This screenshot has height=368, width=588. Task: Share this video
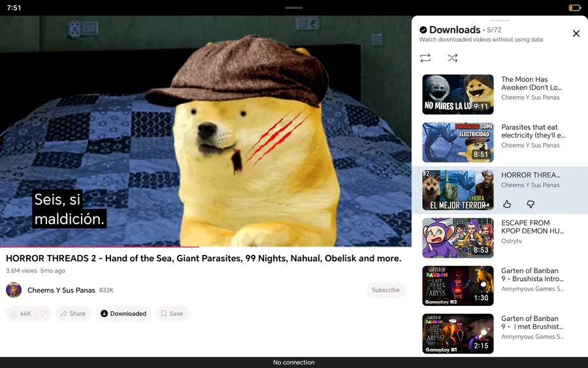pyautogui.click(x=73, y=314)
